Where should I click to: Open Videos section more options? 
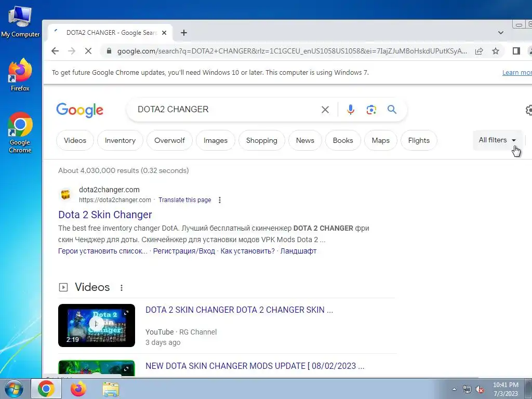122,288
